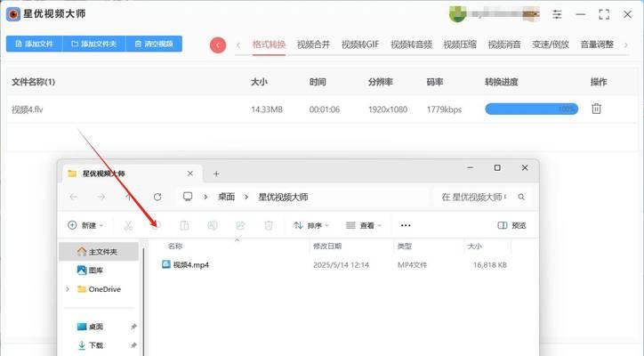Click the 1779kbps bitrate value
This screenshot has height=356, width=644.
(x=444, y=109)
